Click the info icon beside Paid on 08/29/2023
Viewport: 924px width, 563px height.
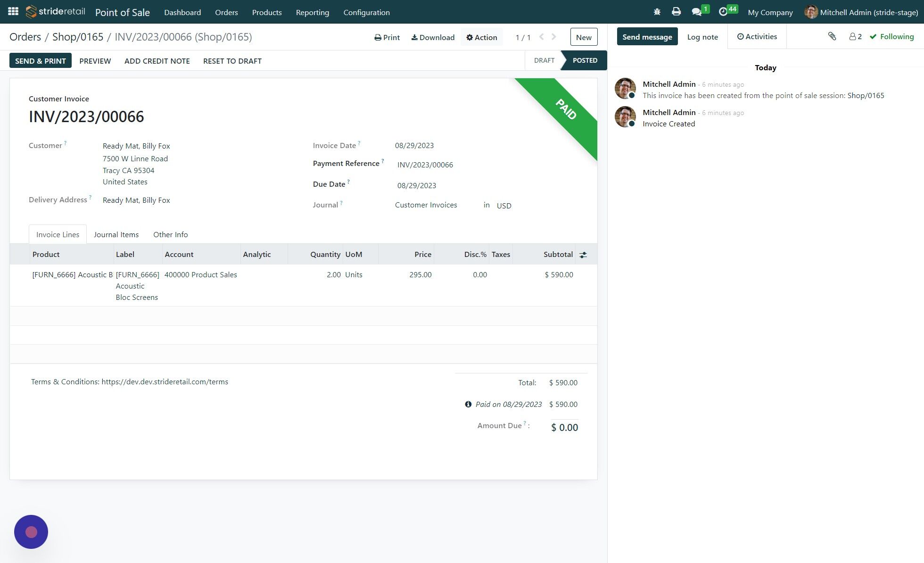(468, 404)
